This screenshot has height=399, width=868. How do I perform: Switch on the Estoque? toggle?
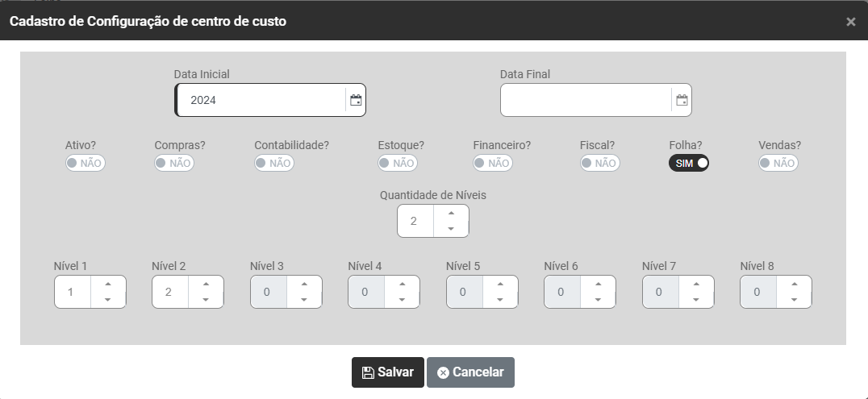[398, 163]
